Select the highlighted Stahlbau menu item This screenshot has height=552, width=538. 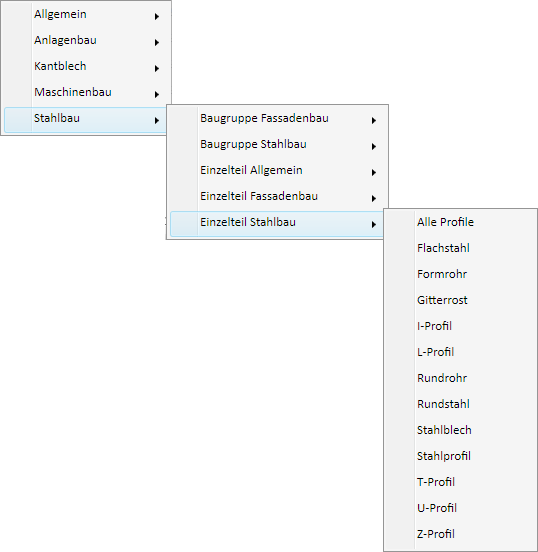click(x=86, y=119)
